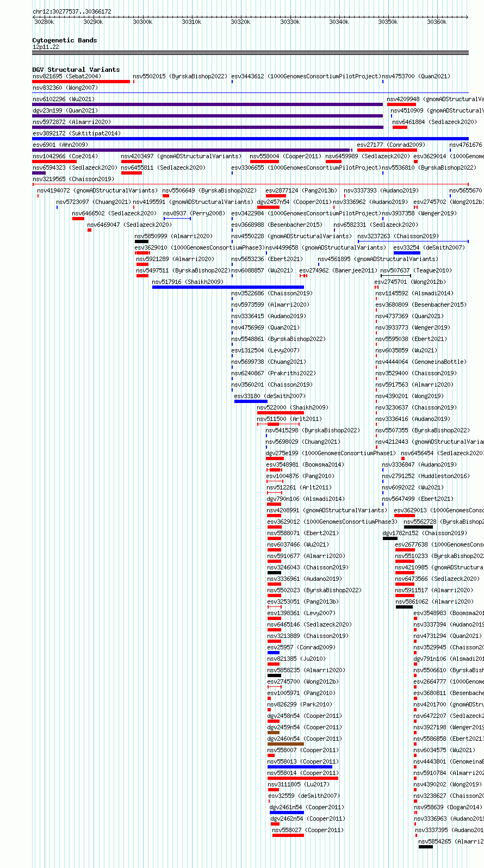This screenshot has height=868, width=484.
Task: Open variant esv3548981 (Boomsma2014) label
Action: pyautogui.click(x=306, y=465)
